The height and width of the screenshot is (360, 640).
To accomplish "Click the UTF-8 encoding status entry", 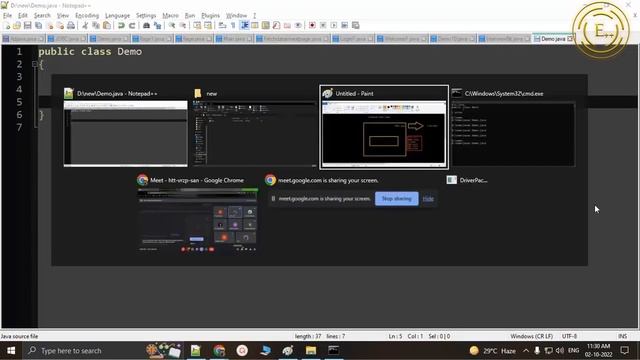I will click(569, 336).
